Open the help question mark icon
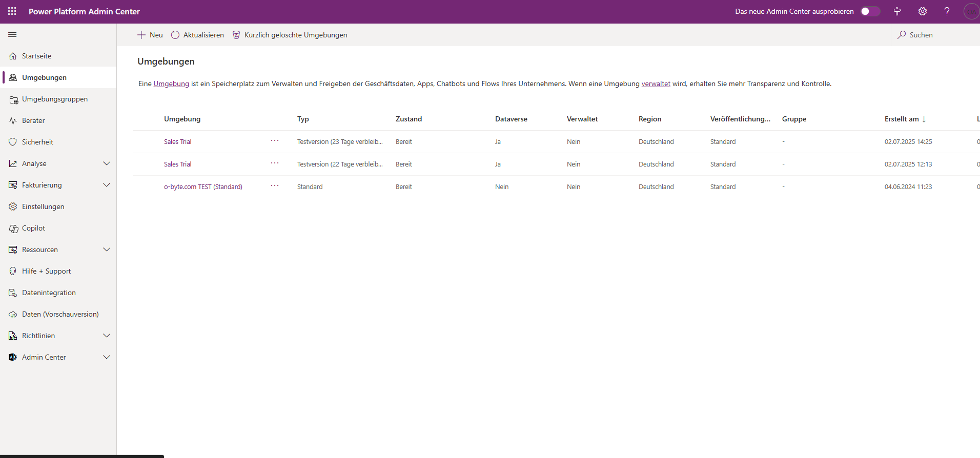Viewport: 980px width, 458px height. [x=947, y=11]
